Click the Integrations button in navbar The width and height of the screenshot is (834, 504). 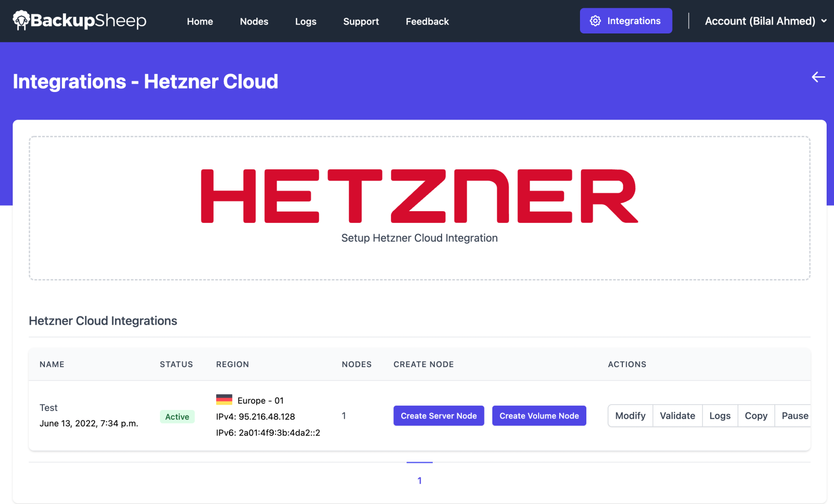pyautogui.click(x=626, y=21)
